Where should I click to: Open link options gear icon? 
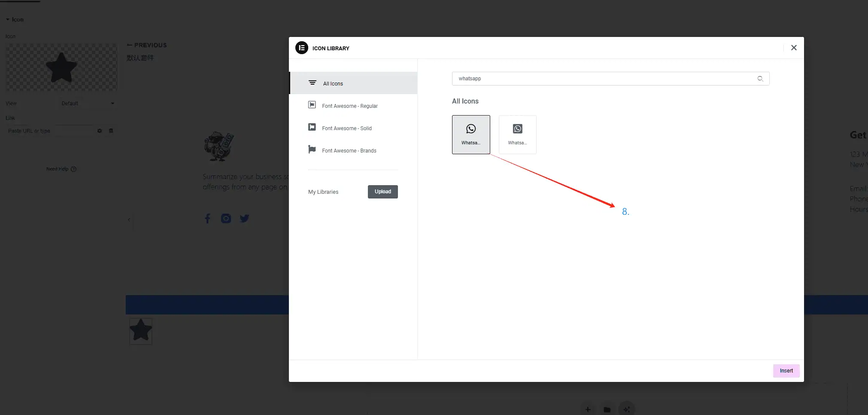[100, 131]
